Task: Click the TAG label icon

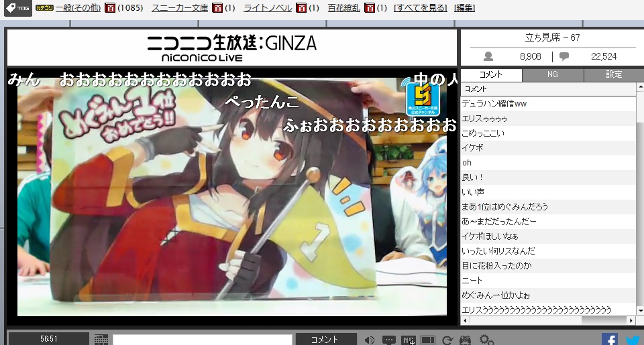Action: pos(17,8)
